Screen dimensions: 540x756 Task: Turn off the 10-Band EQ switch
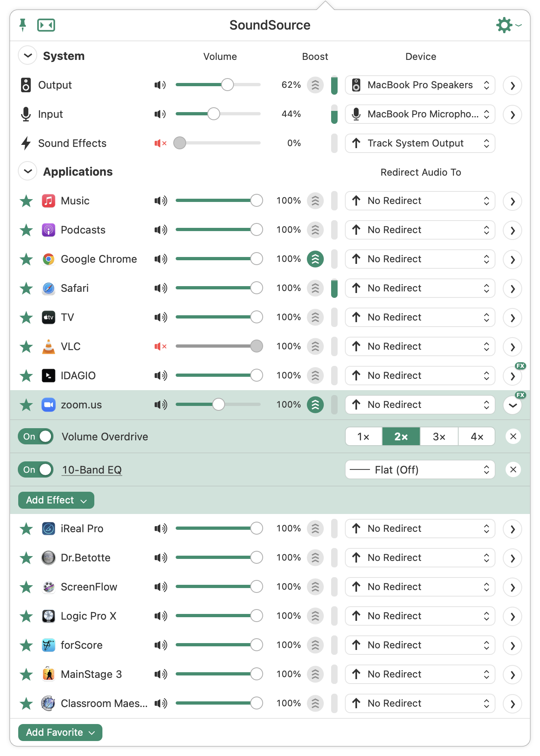click(x=36, y=469)
